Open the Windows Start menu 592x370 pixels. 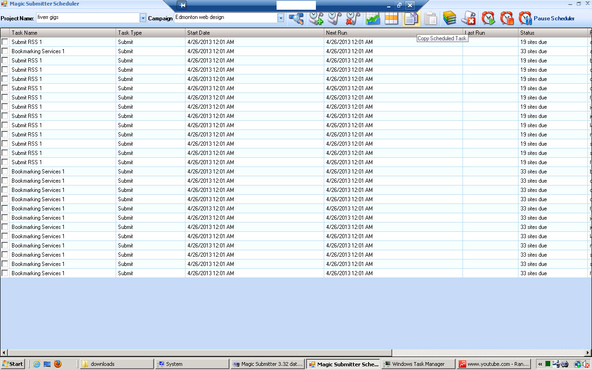click(13, 364)
